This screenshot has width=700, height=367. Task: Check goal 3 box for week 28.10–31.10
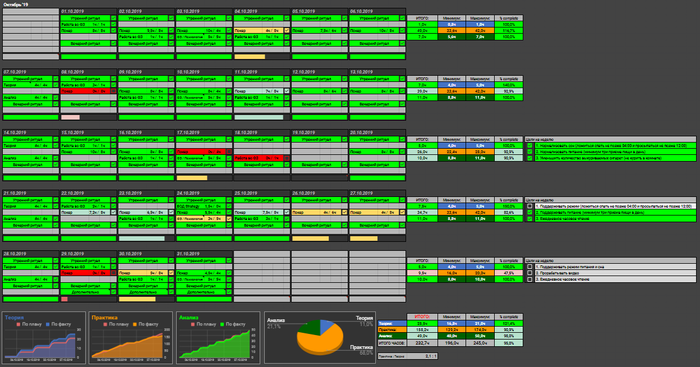click(x=529, y=279)
